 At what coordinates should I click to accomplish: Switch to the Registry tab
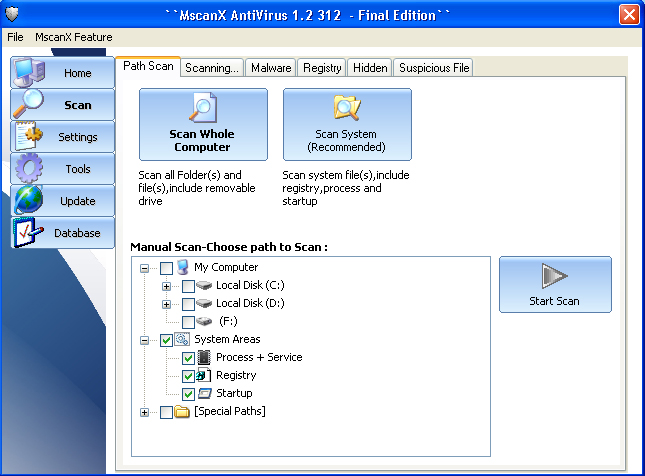[322, 68]
